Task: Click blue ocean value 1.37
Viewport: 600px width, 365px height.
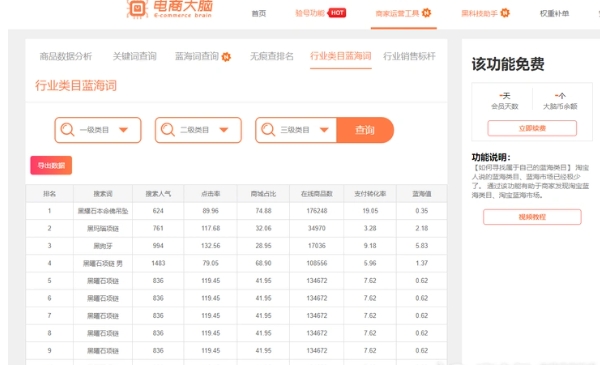Action: coord(422,263)
